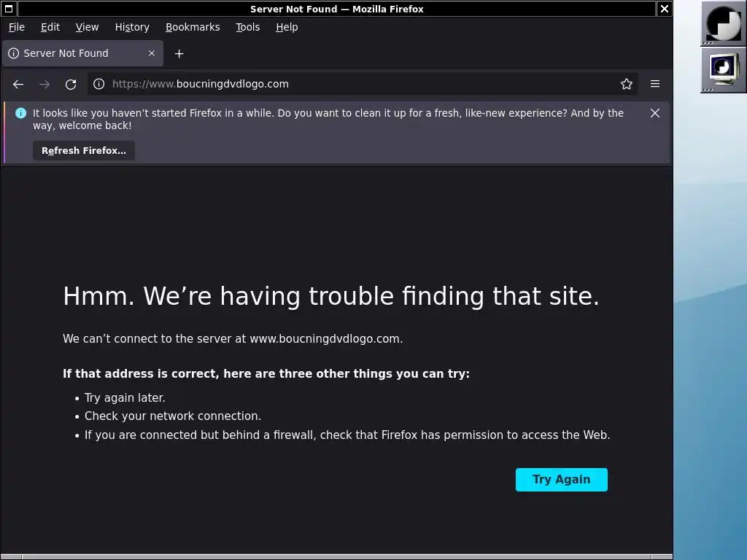Click 'We can't connect to the server' text
Viewport: 747px width, 560px height.
pyautogui.click(x=233, y=338)
